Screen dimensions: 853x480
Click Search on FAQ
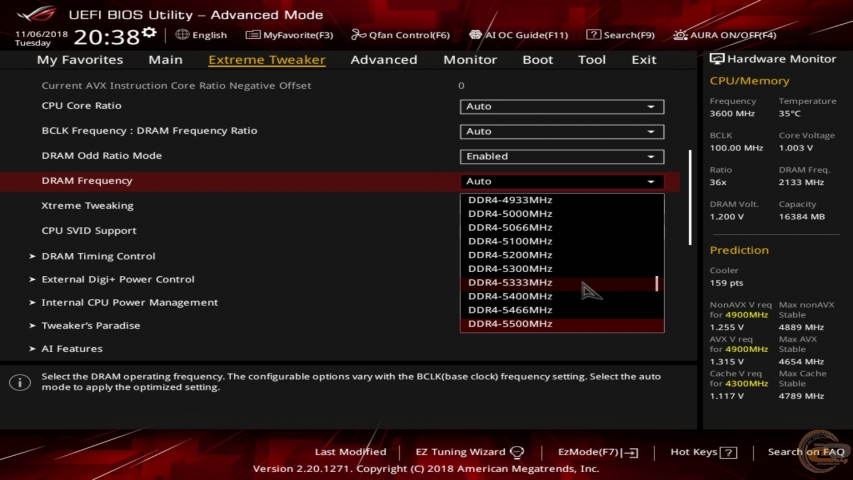click(806, 452)
